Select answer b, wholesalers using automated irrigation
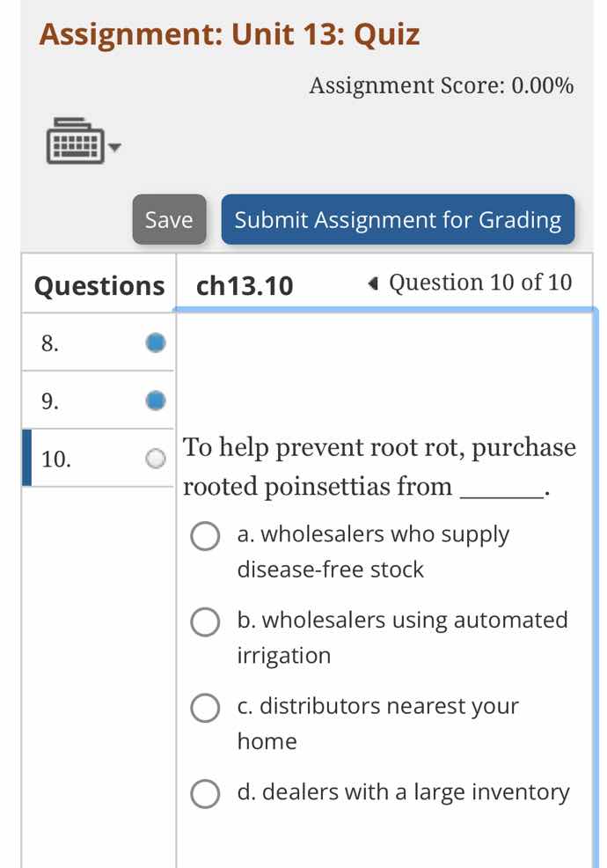This screenshot has width=607, height=868. point(205,622)
